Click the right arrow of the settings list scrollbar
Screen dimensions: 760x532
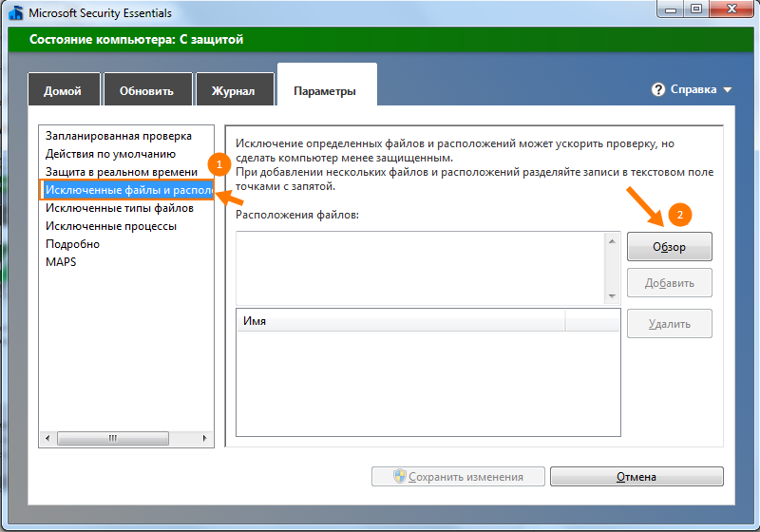(x=204, y=438)
